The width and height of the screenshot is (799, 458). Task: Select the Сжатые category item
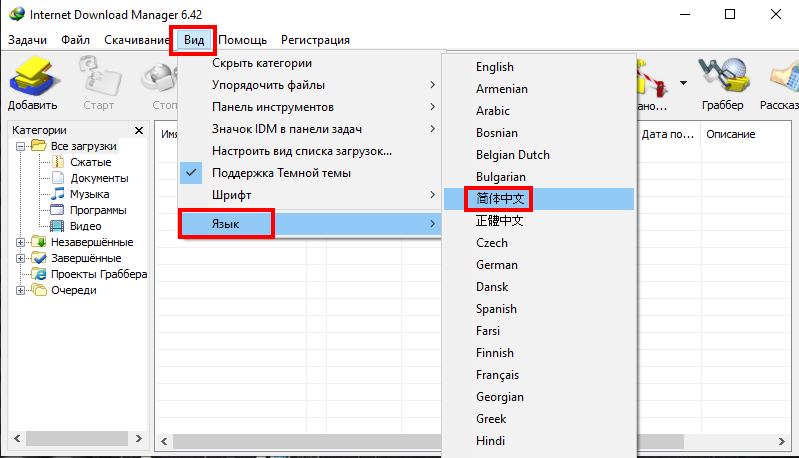click(x=90, y=162)
